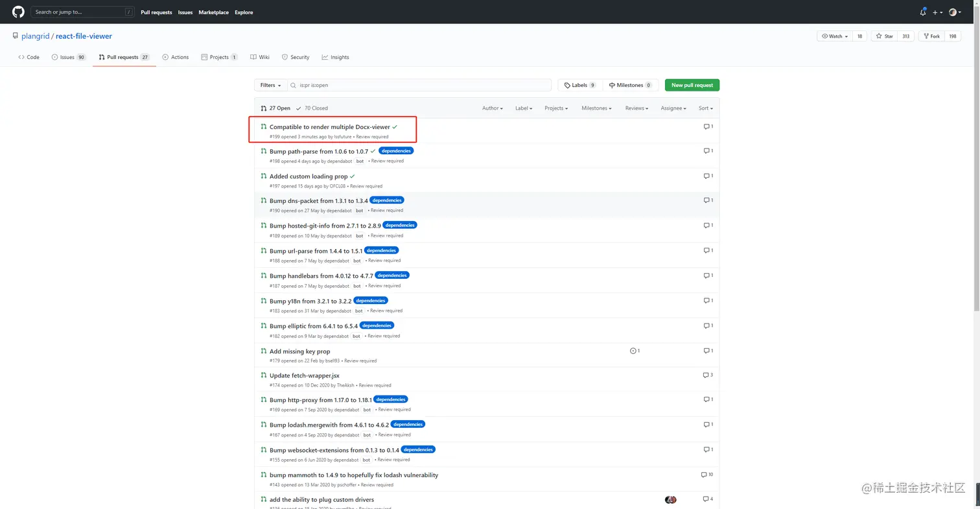Click the check status on Added custom loading prop

(352, 176)
